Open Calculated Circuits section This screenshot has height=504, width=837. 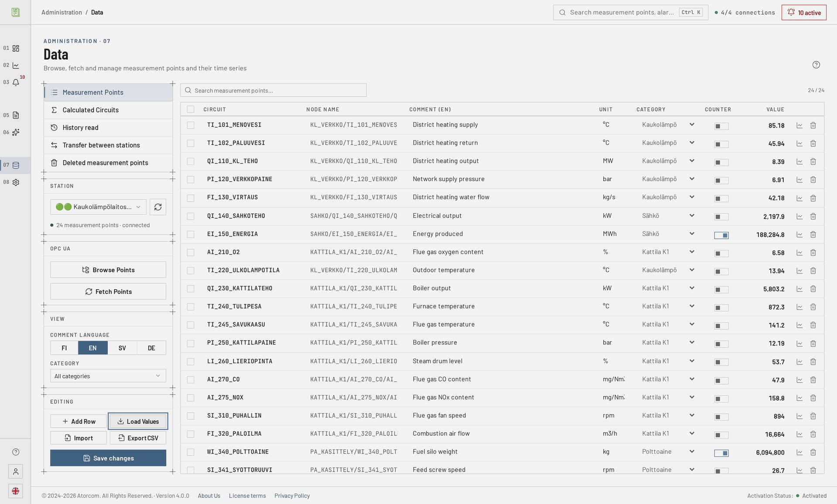[x=108, y=110]
